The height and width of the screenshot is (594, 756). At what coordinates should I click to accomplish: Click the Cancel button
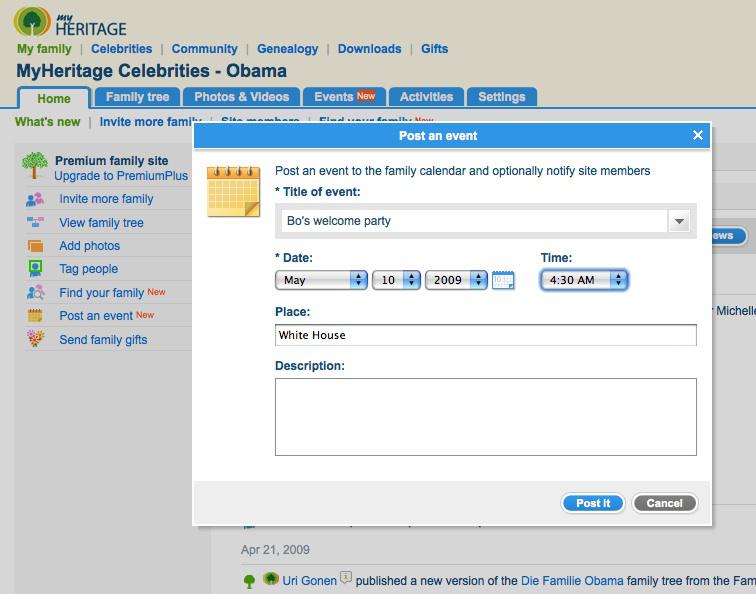[664, 503]
